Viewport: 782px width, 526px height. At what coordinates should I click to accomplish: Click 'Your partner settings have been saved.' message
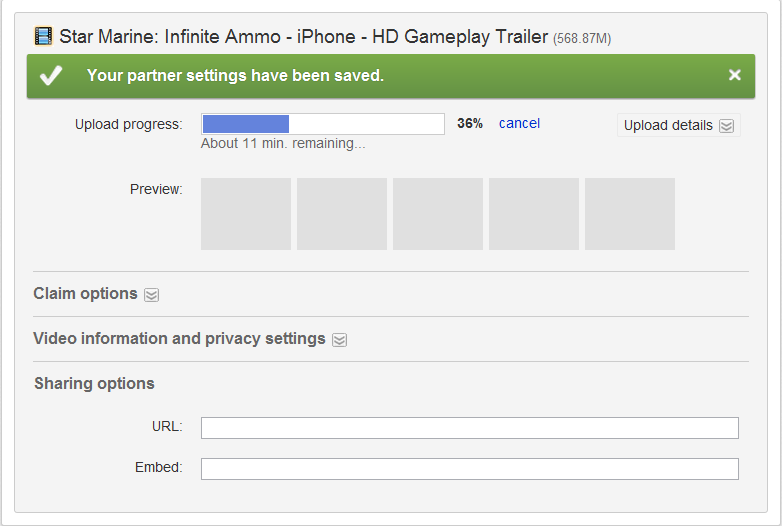click(x=235, y=75)
